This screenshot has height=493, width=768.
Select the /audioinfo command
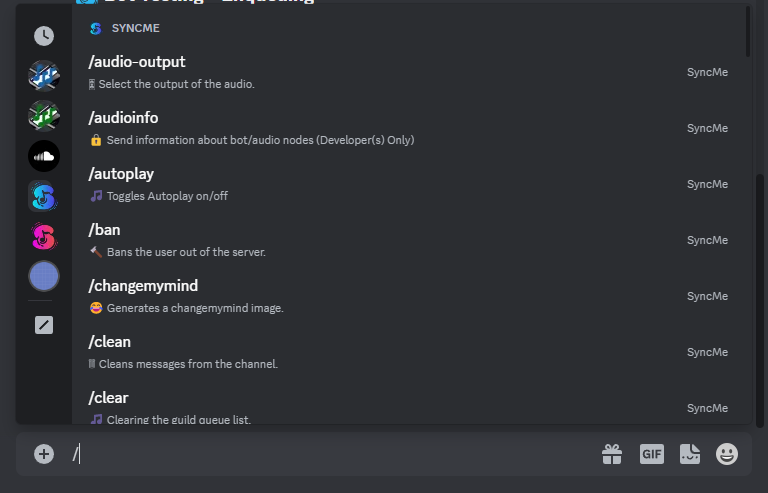[x=411, y=128]
